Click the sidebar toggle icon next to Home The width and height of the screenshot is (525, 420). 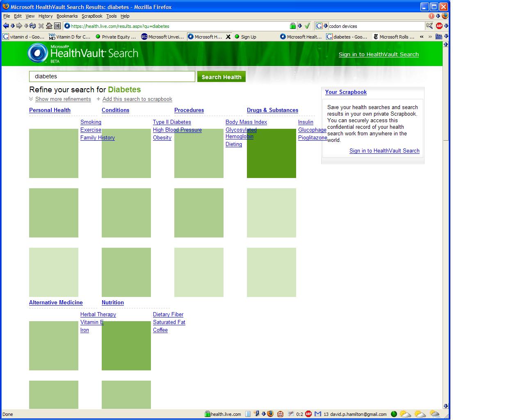[57, 26]
